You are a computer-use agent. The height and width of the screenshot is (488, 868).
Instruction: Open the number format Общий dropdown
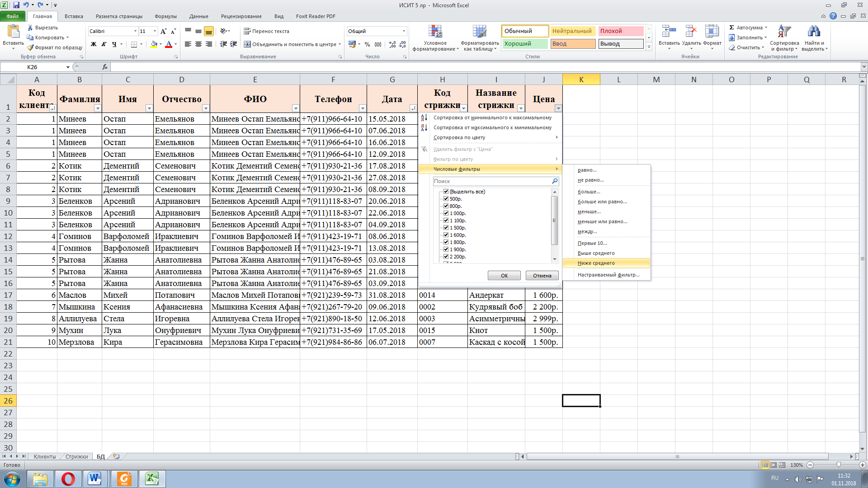click(404, 31)
